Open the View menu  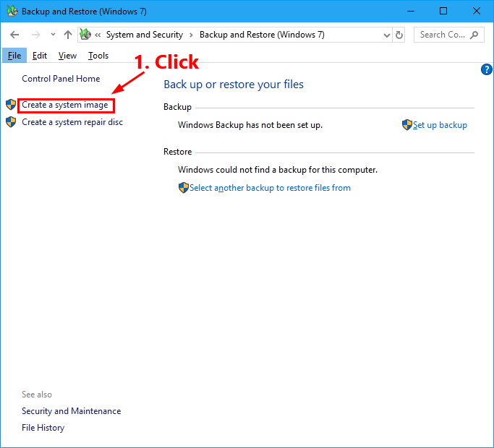pyautogui.click(x=67, y=56)
